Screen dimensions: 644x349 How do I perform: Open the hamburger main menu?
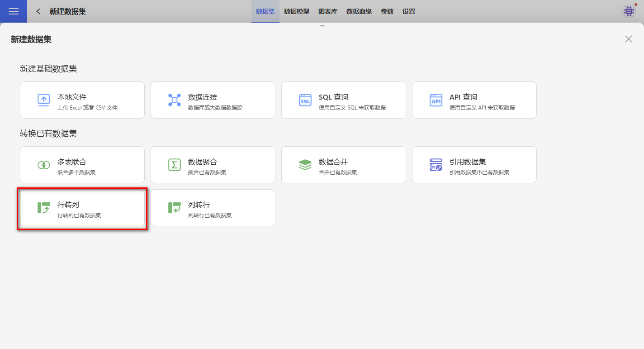[14, 11]
